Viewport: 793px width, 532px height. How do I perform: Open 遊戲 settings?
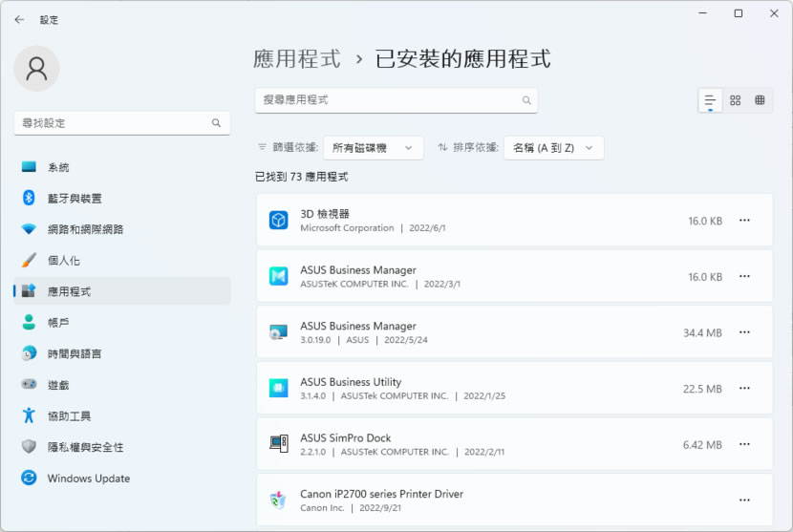(122, 385)
